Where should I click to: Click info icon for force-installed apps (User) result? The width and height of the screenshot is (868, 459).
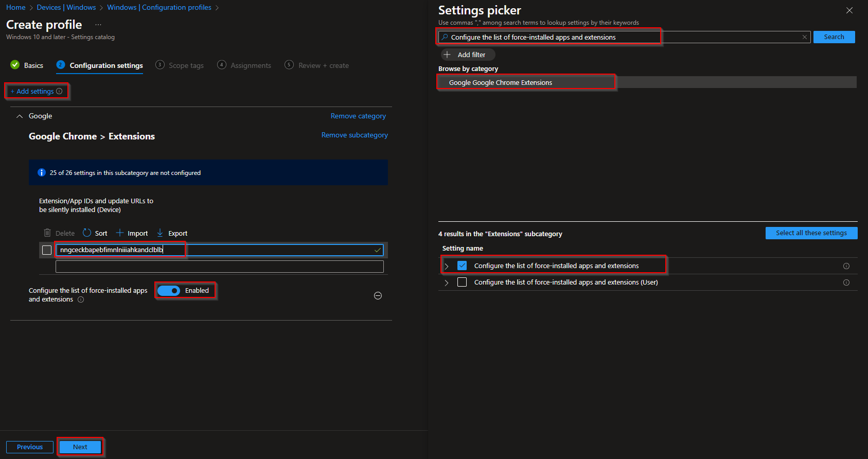[846, 283]
